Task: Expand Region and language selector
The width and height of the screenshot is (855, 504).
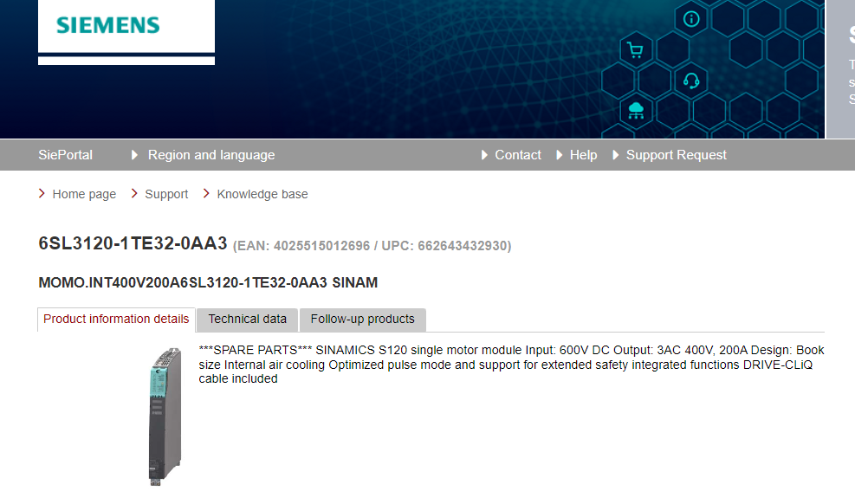Action: (211, 155)
